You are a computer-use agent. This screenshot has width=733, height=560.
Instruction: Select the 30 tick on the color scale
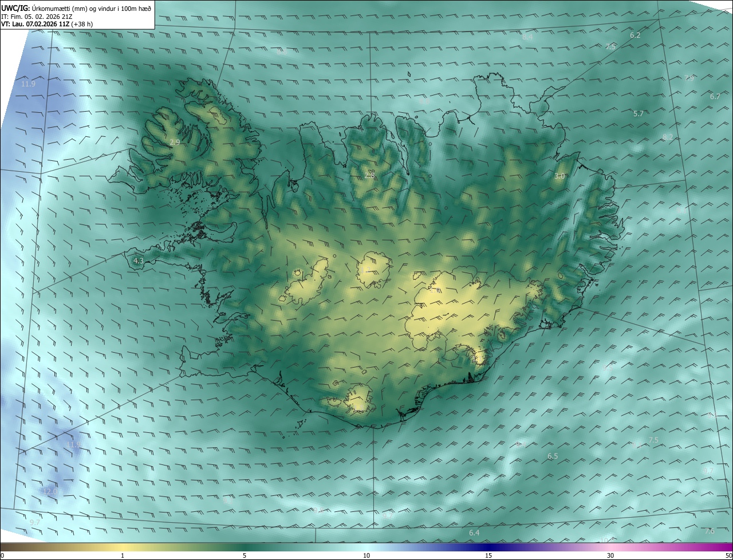tap(610, 555)
